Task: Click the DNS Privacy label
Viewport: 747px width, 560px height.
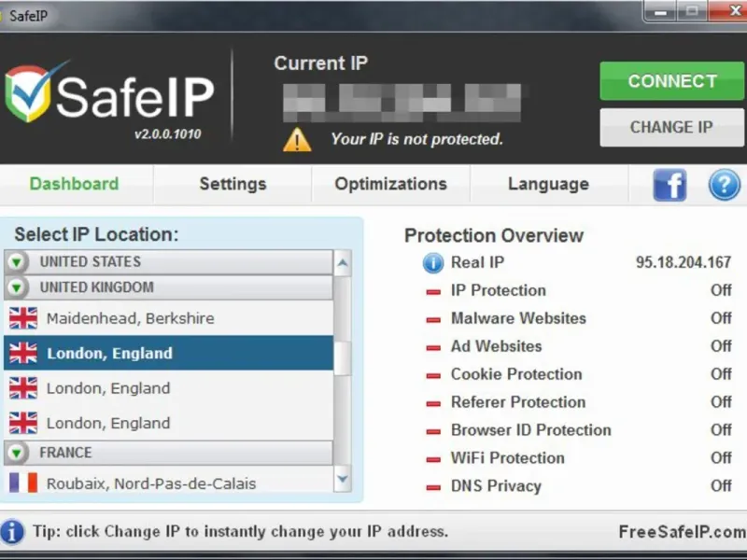Action: (x=496, y=485)
